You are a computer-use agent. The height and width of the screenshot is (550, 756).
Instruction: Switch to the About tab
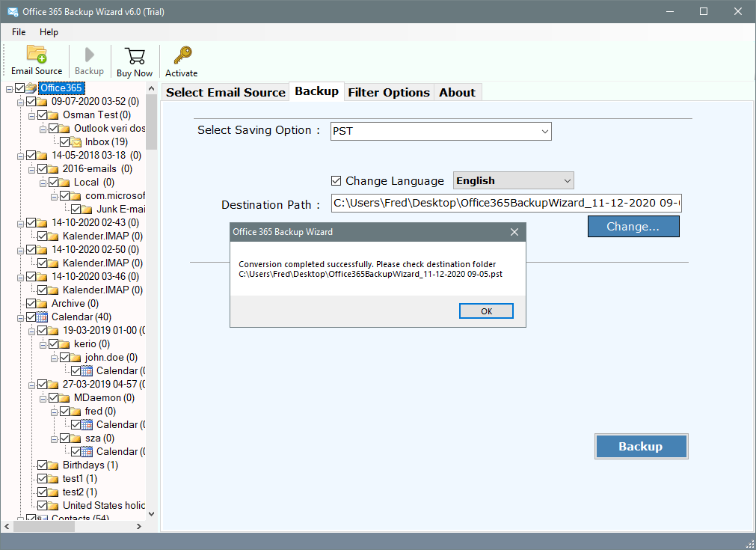[457, 92]
